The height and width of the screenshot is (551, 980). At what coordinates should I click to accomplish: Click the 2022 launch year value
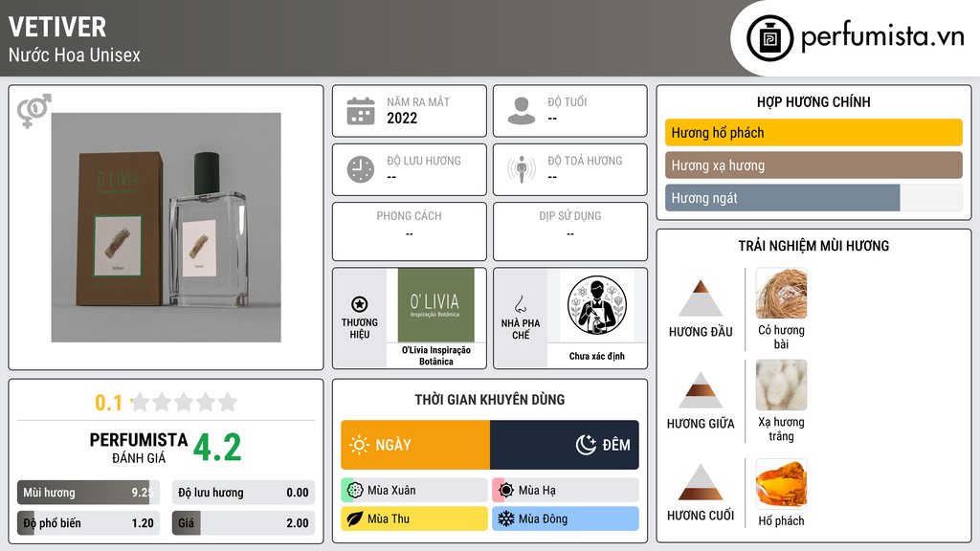[x=402, y=118]
